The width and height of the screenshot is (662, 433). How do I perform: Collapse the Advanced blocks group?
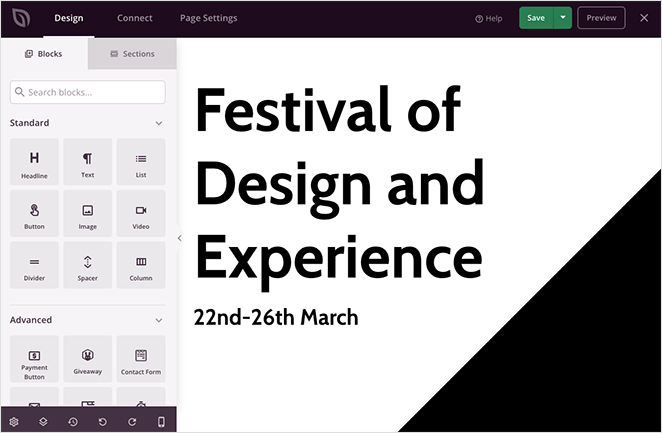coord(159,320)
